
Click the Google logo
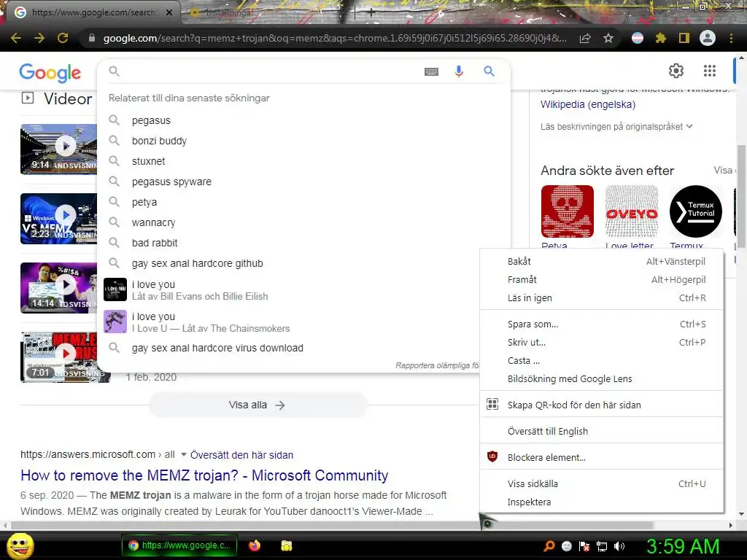[50, 72]
